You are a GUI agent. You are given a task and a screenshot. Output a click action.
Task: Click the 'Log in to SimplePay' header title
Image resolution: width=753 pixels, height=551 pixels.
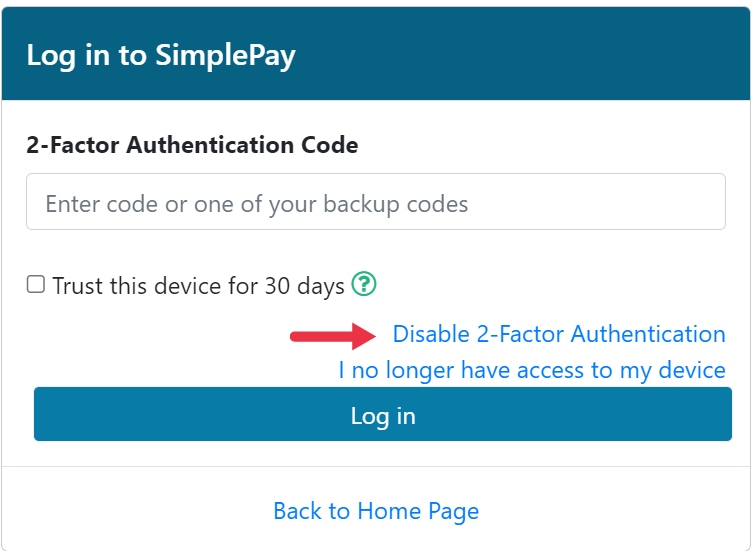(161, 55)
